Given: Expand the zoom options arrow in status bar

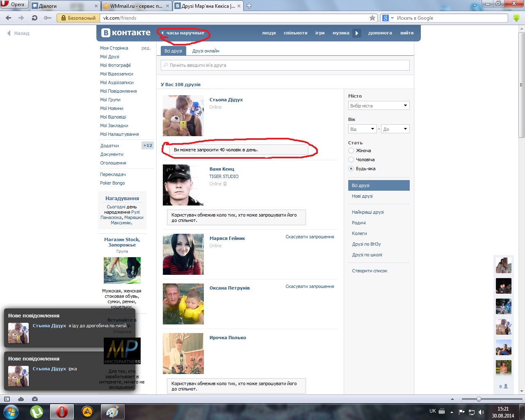Looking at the screenshot, I should [x=452, y=399].
